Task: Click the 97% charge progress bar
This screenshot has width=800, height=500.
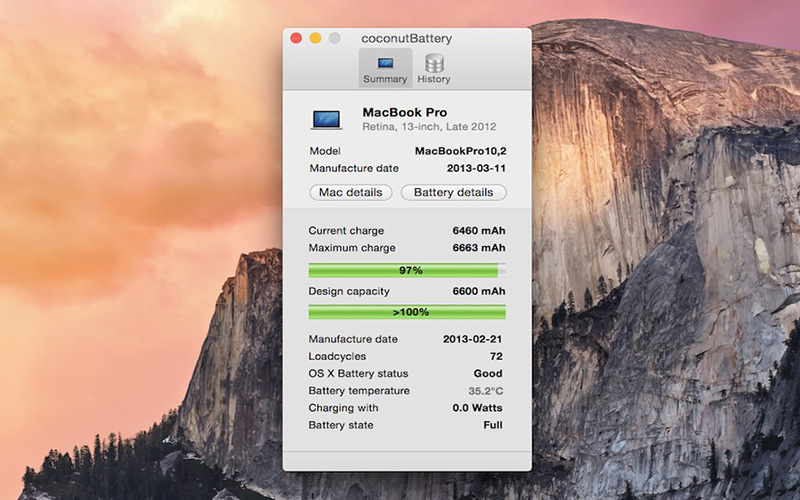Action: tap(407, 270)
